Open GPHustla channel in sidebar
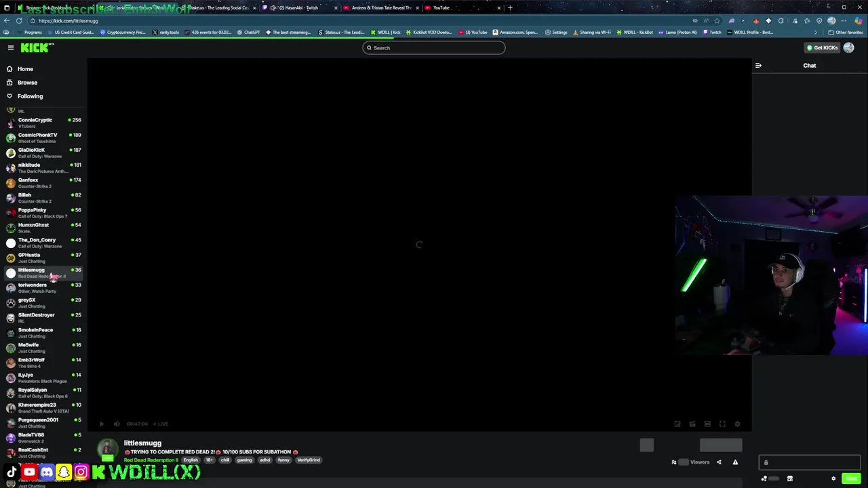Screen dimensions: 868x488 tap(43, 258)
